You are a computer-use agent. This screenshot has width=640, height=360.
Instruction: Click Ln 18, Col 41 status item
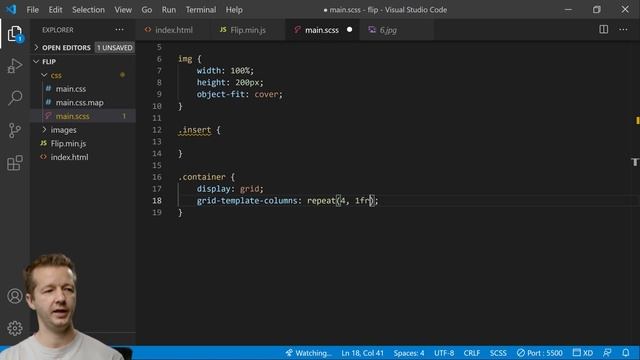(x=362, y=353)
